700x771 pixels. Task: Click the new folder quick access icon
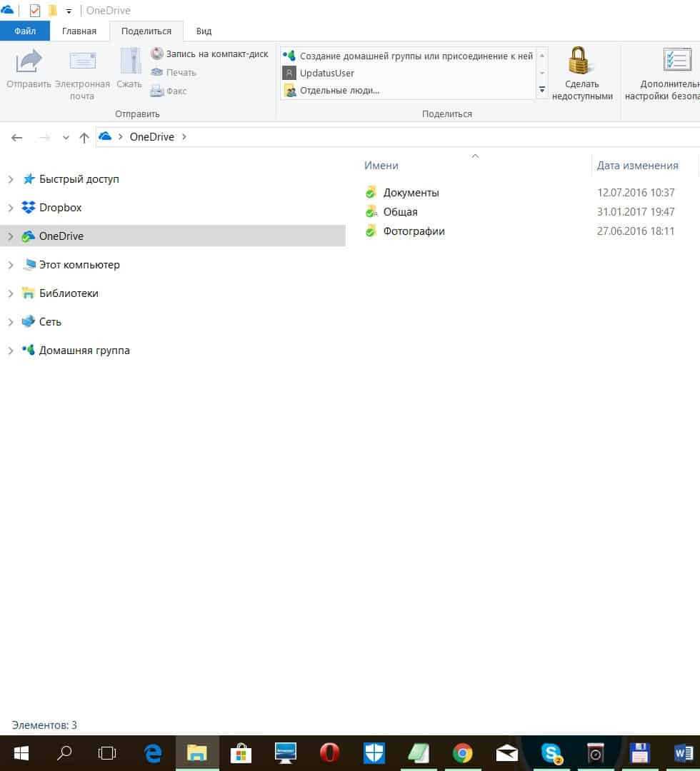click(52, 10)
